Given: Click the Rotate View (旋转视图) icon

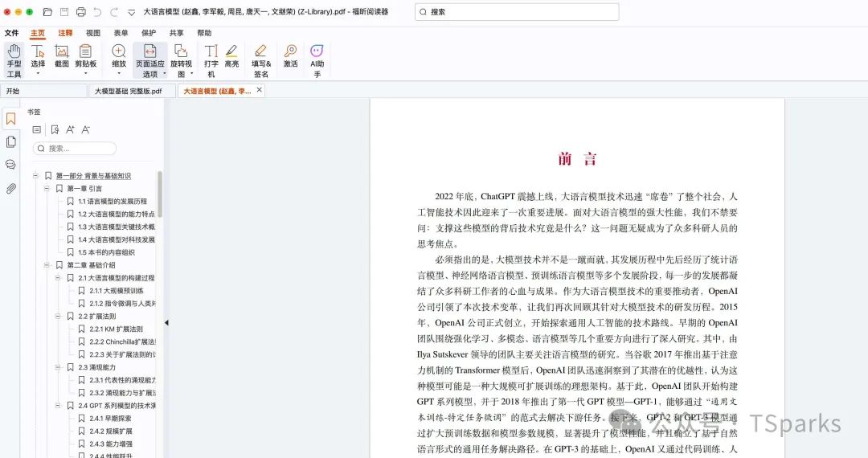Looking at the screenshot, I should pyautogui.click(x=181, y=51).
